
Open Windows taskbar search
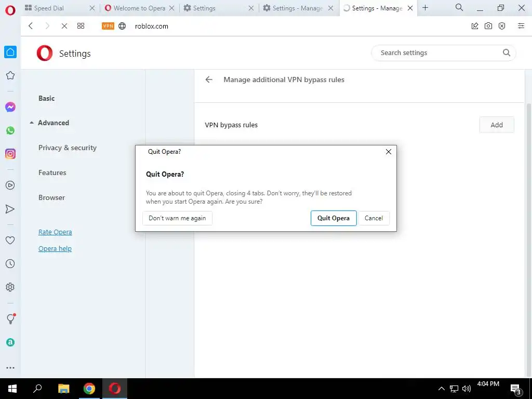37,389
